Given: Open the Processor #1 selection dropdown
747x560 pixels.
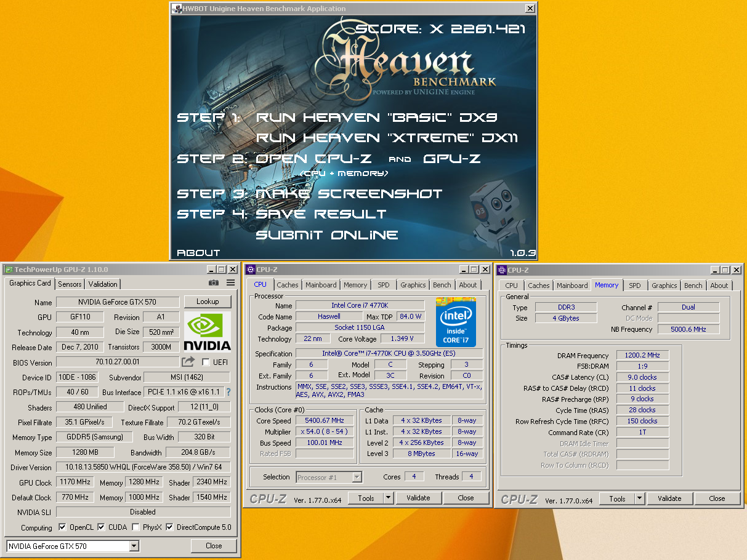Looking at the screenshot, I should [357, 477].
